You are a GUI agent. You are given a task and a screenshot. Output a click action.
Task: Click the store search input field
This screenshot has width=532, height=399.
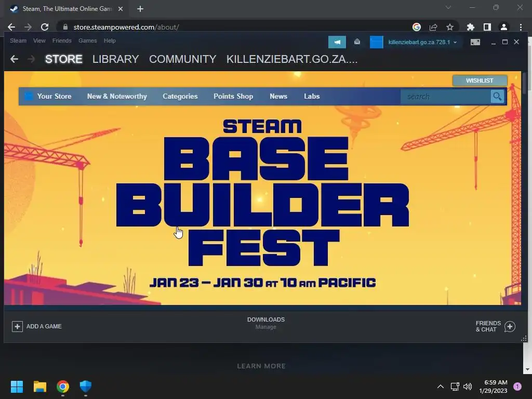445,97
